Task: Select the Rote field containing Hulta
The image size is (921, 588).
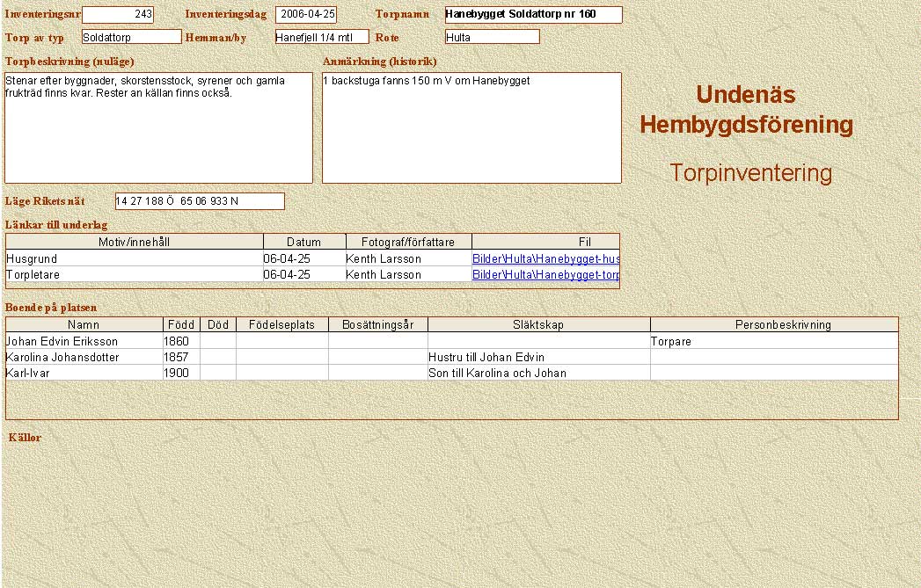Action: [492, 37]
